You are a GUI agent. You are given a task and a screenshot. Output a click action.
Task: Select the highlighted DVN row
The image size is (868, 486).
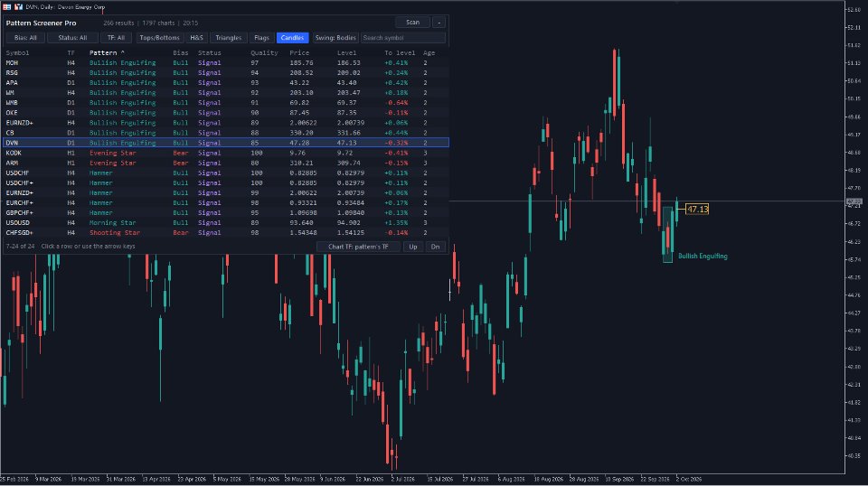point(226,143)
